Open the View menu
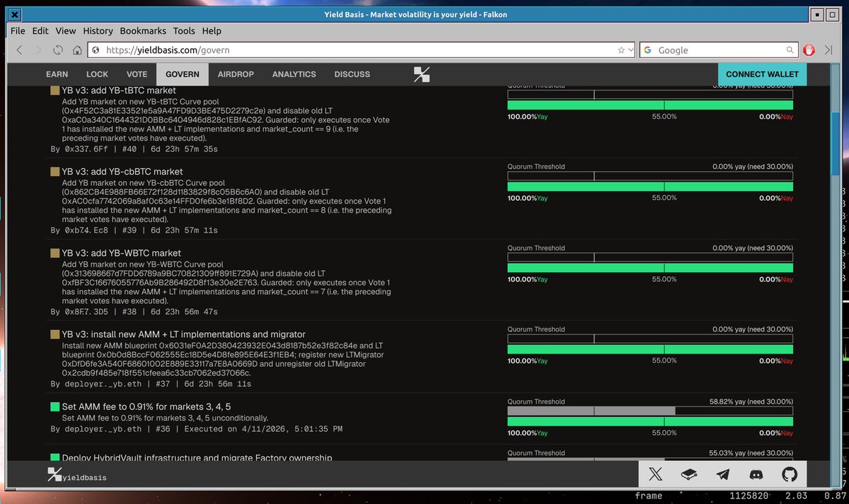This screenshot has height=504, width=849. [66, 31]
